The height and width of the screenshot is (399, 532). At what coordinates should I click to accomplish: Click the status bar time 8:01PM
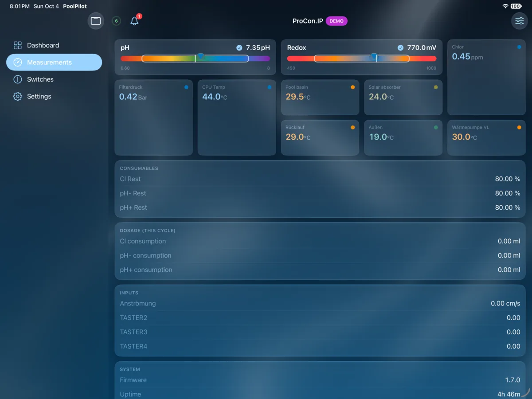click(x=20, y=6)
